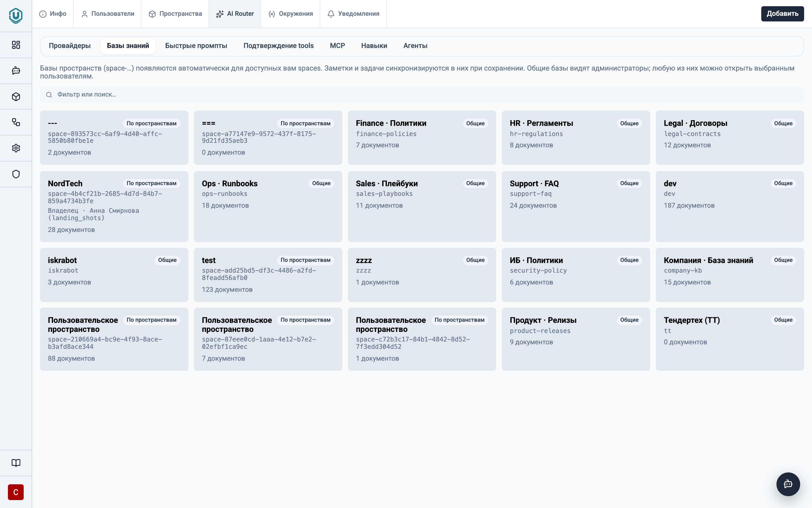Select the AI Router tab

tap(235, 14)
